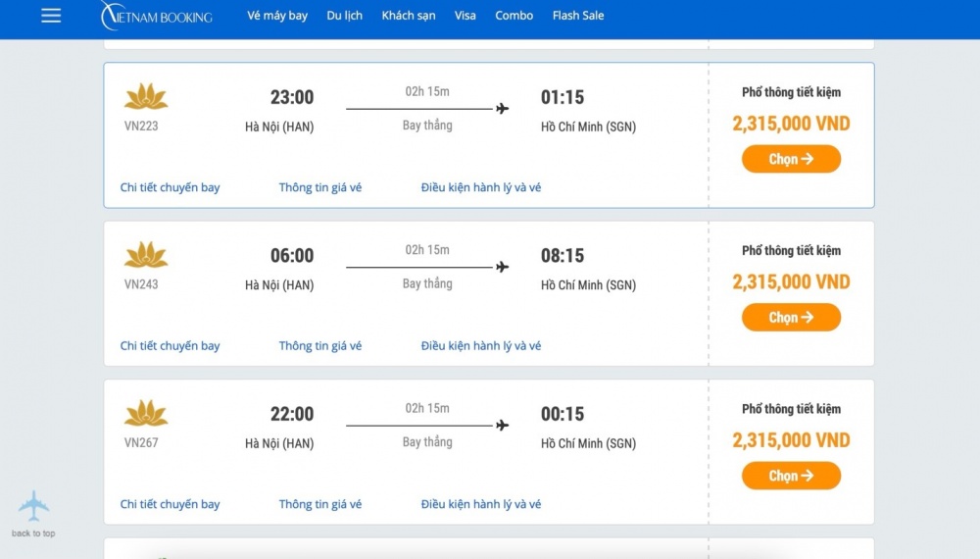Viewport: 980px width, 559px height.
Task: Click the Vietnam Booking logo
Action: tap(157, 16)
